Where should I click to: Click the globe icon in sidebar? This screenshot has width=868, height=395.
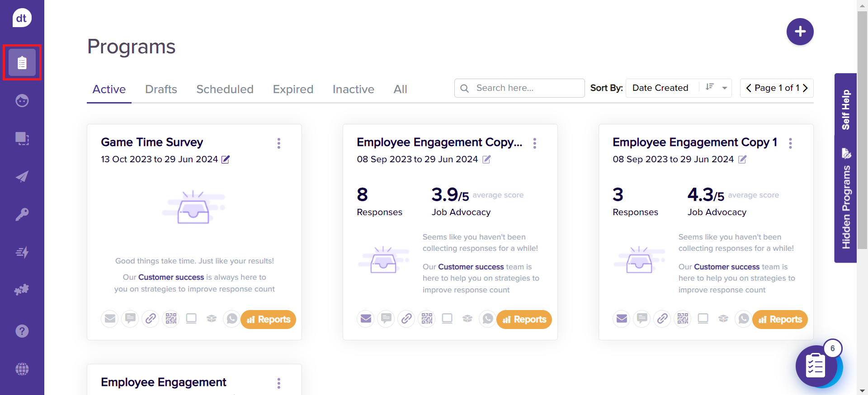(x=22, y=369)
